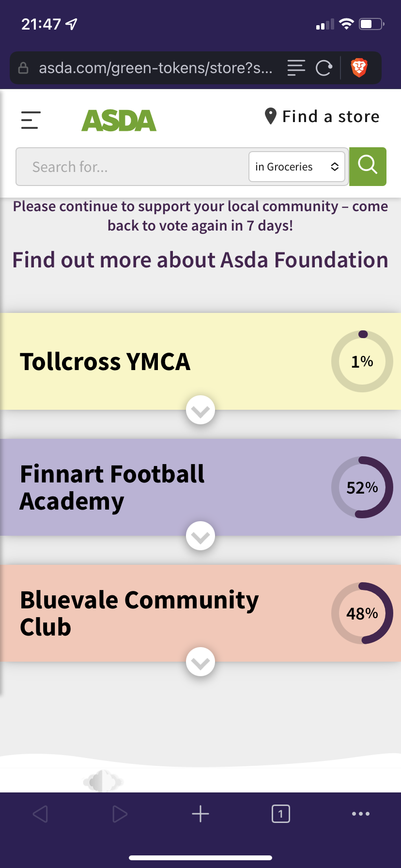Open Brave Shields lion icon

[x=359, y=68]
